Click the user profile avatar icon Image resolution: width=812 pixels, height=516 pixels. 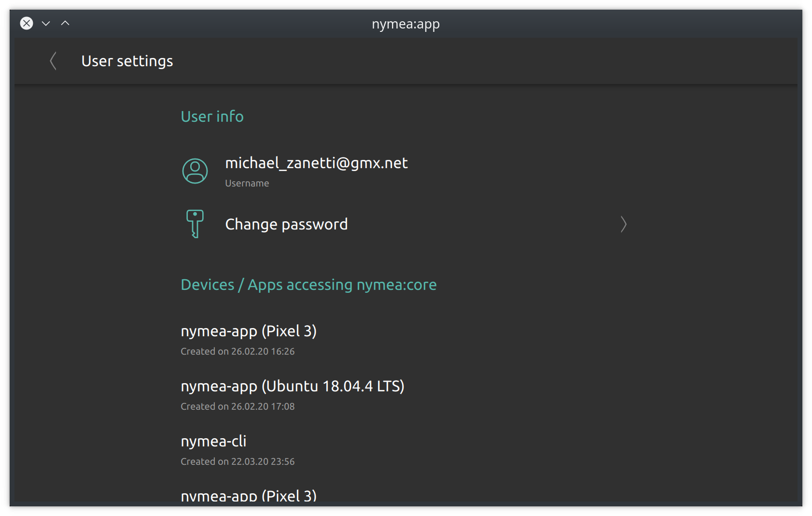195,171
